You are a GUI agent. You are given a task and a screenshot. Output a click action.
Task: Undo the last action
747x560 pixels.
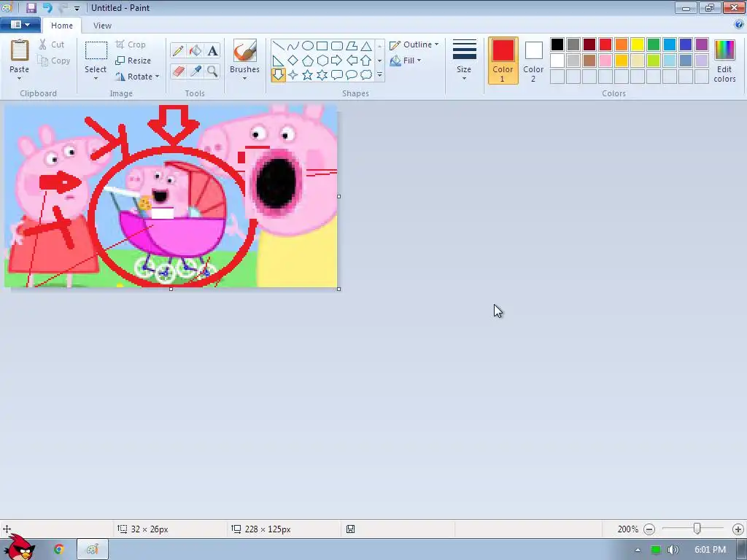(x=47, y=7)
